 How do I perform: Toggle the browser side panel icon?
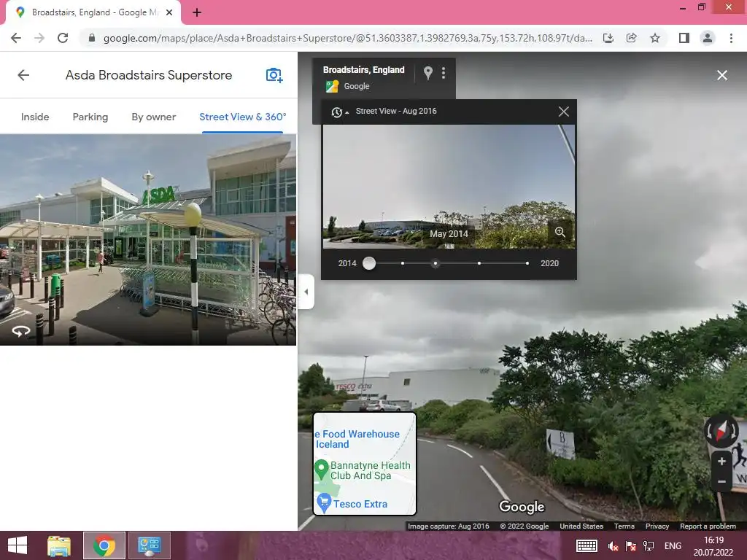pos(684,38)
